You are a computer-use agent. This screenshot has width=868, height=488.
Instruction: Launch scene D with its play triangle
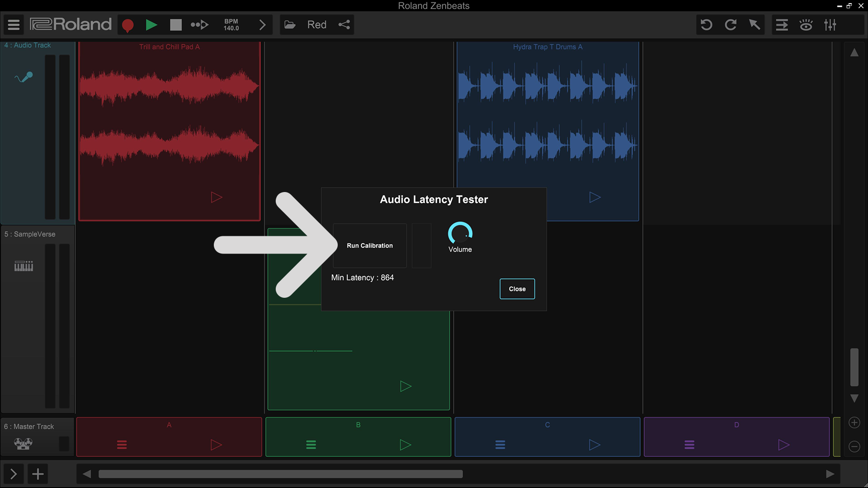(x=783, y=445)
